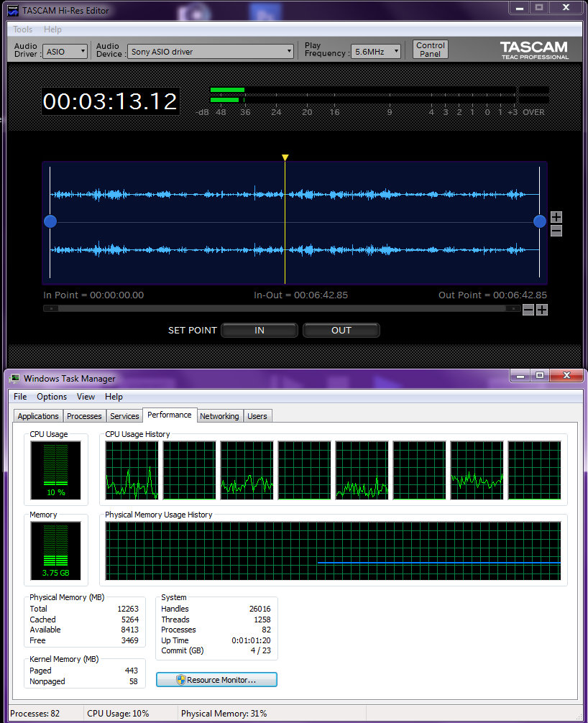Switch to the Services tab

124,416
